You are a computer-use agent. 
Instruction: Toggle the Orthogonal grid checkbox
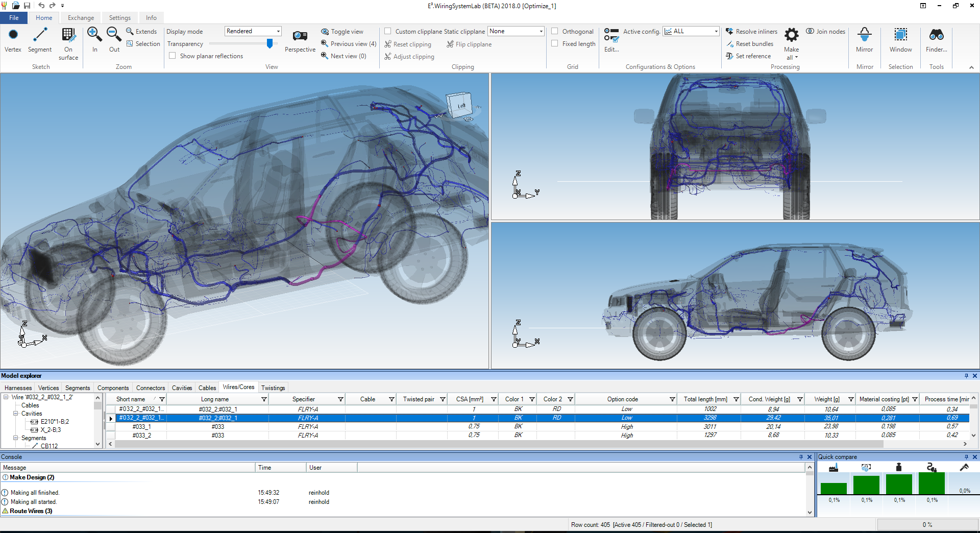pos(555,32)
